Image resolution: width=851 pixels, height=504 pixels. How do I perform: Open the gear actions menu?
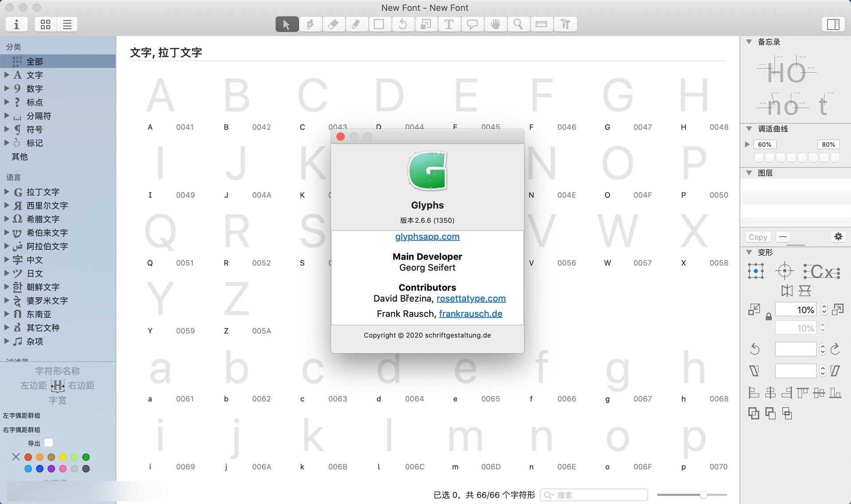838,236
